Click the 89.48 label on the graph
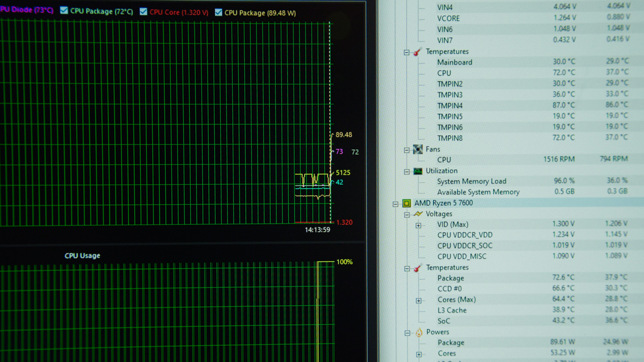 [343, 135]
